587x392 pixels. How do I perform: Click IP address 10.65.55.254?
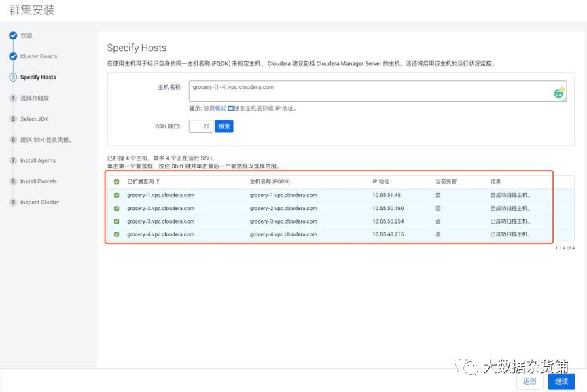point(388,221)
